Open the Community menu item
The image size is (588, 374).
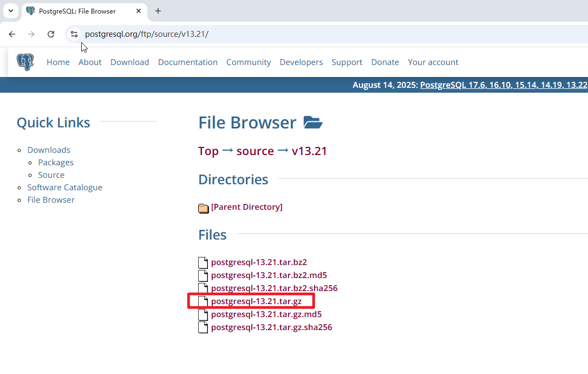click(x=249, y=62)
